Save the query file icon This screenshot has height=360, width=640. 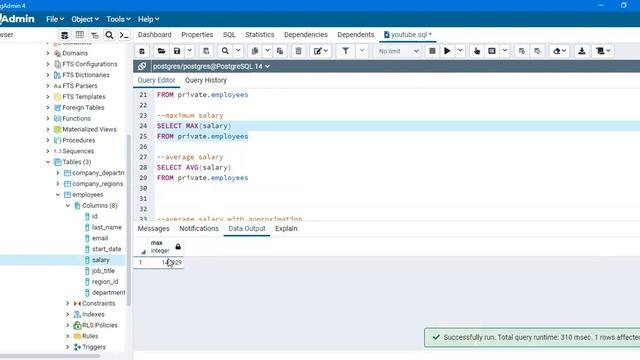coord(177,51)
